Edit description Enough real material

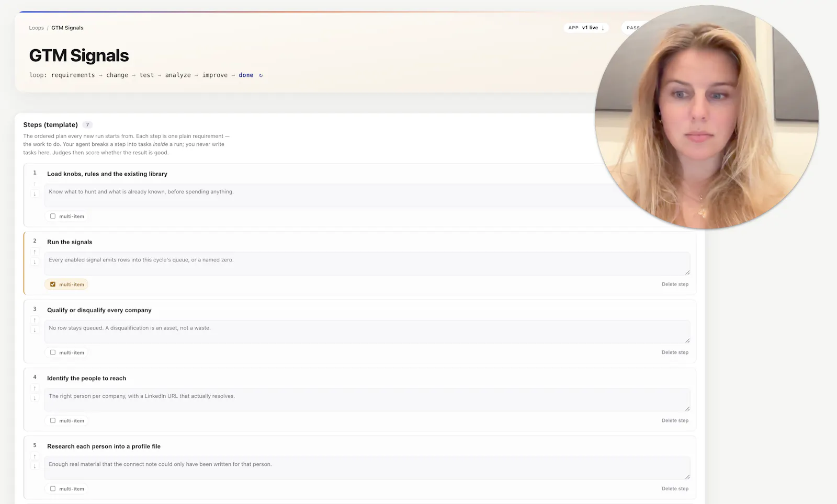pyautogui.click(x=367, y=468)
